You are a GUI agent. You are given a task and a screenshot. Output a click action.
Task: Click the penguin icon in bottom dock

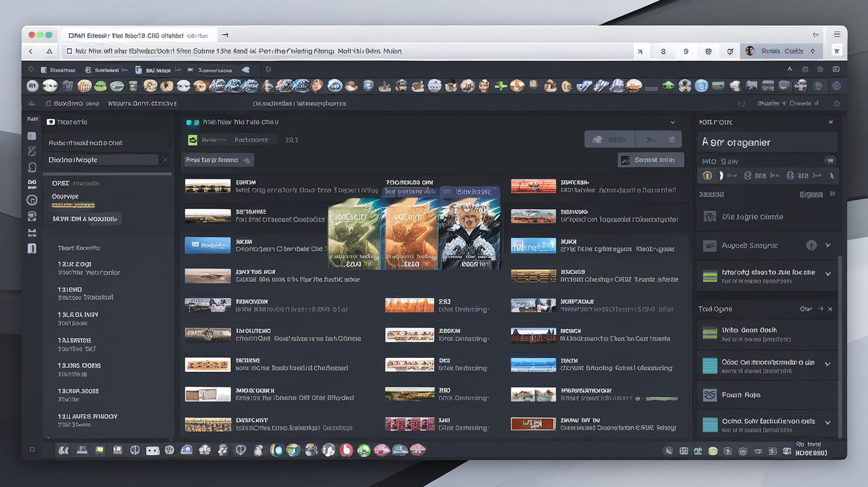[259, 451]
